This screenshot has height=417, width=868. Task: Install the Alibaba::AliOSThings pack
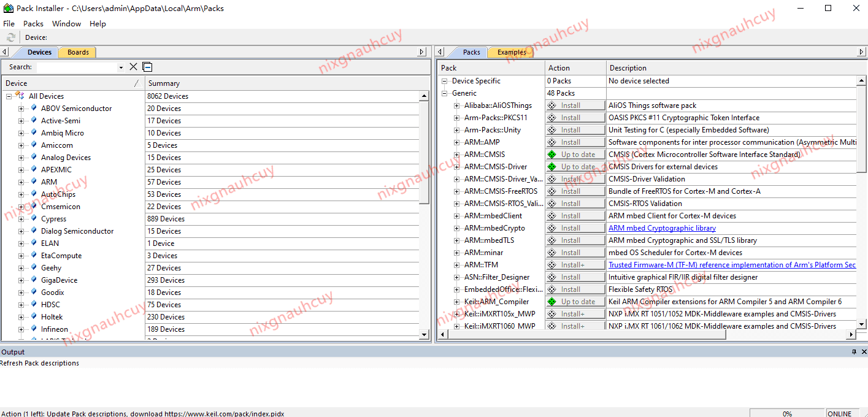point(575,105)
